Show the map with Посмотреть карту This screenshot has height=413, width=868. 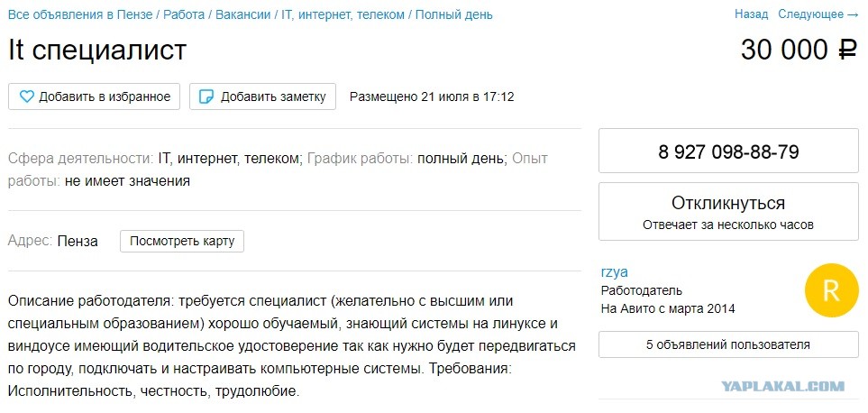click(x=182, y=242)
